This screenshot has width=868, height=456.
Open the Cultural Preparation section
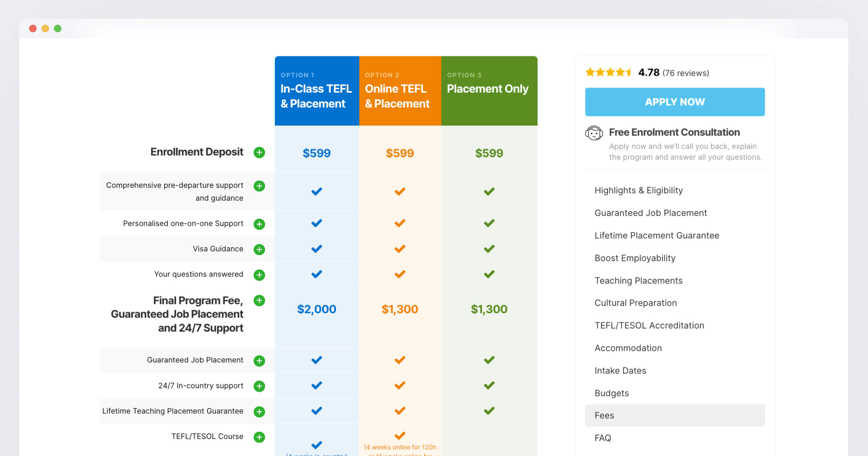coord(635,303)
